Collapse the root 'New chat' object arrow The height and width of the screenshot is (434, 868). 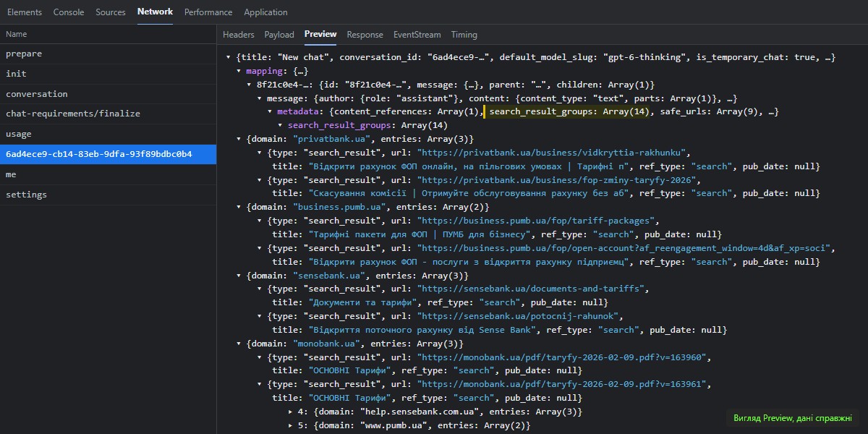pyautogui.click(x=229, y=57)
